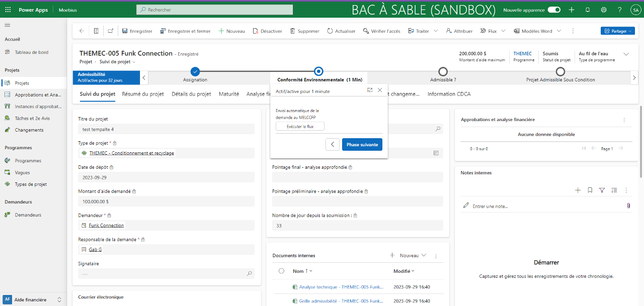Select the Admissible ? stage circle

[443, 72]
